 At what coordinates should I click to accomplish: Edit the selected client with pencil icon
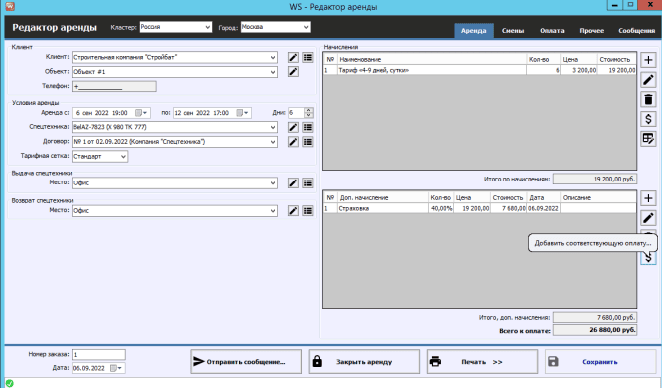click(293, 57)
